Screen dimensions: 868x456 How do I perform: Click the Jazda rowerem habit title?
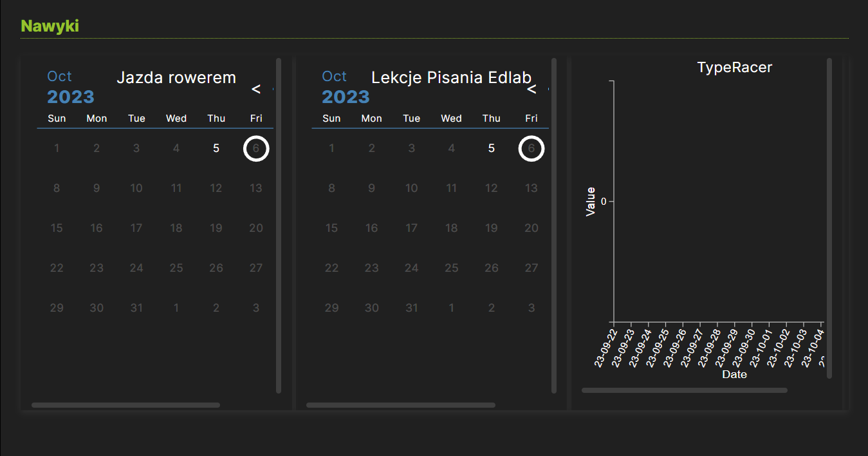point(176,78)
